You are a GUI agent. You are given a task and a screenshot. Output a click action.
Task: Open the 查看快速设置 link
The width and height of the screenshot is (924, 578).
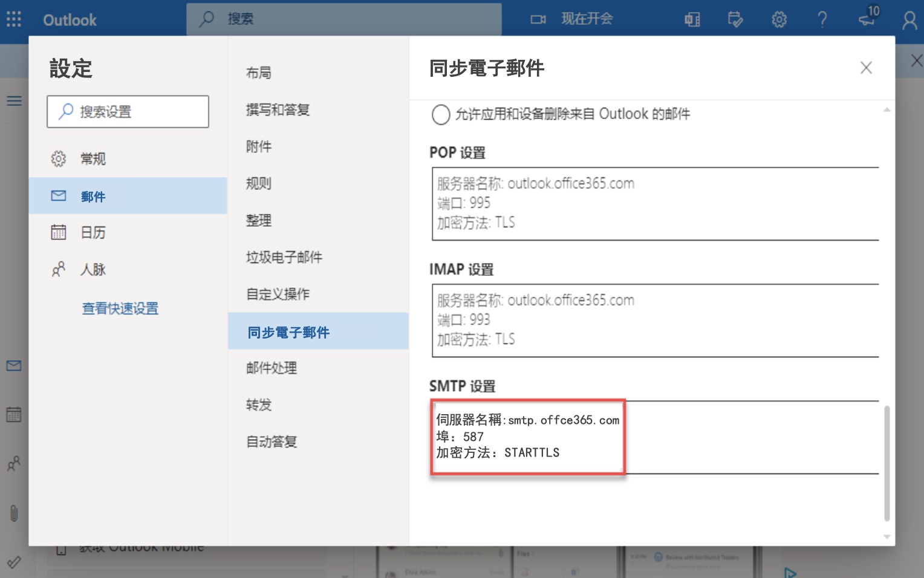click(120, 309)
